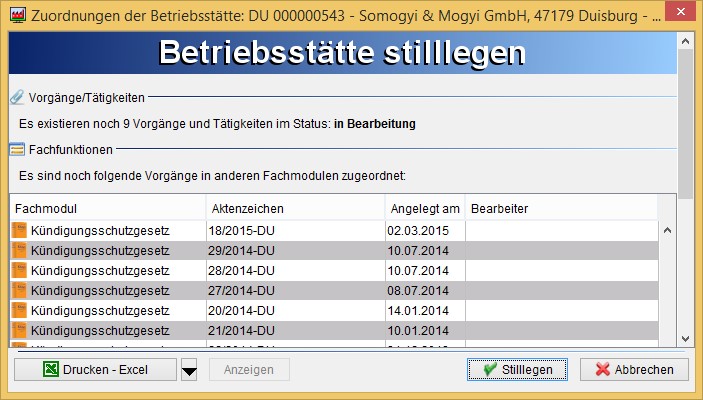The image size is (703, 400).
Task: Close the dialog window
Action: 681,12
